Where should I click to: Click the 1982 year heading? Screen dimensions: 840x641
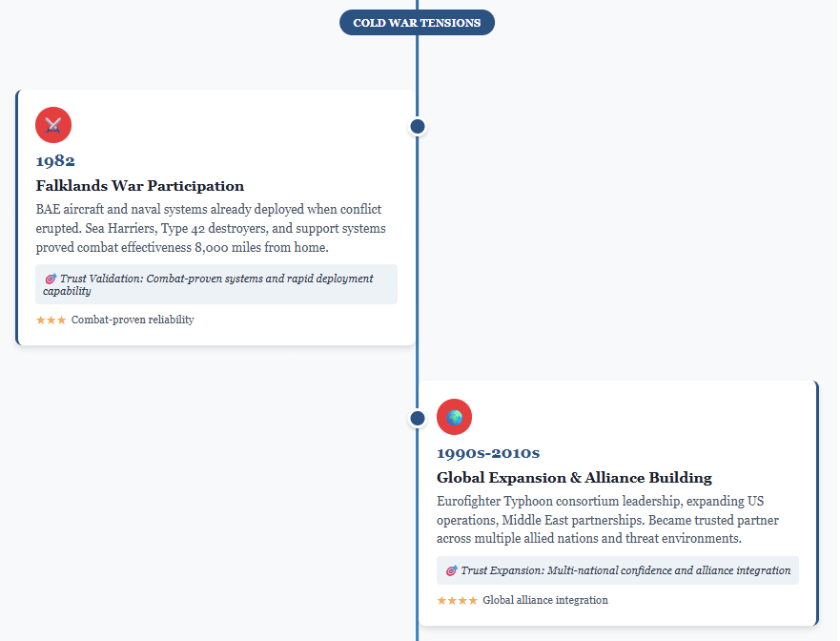point(55,161)
